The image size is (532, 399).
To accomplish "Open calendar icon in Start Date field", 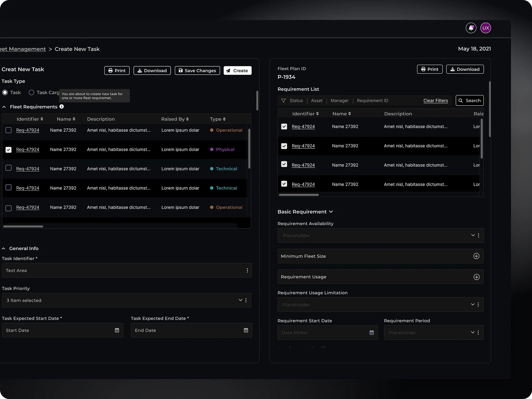I will click(x=117, y=330).
